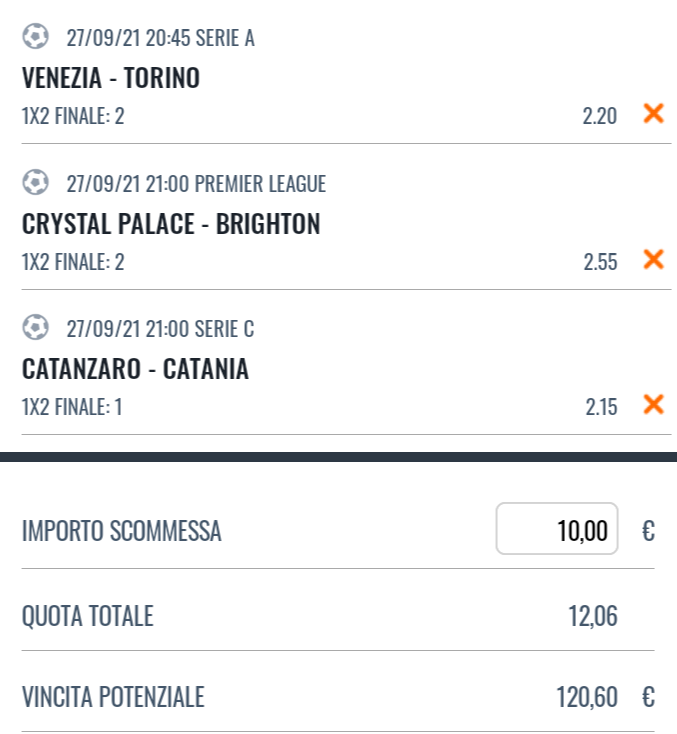This screenshot has width=677, height=734.
Task: Click soccer ball icon for Premier League match
Action: (x=35, y=183)
